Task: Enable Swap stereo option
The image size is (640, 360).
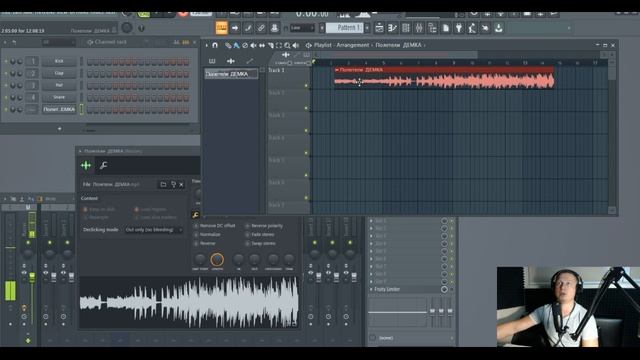Action: coord(260,243)
